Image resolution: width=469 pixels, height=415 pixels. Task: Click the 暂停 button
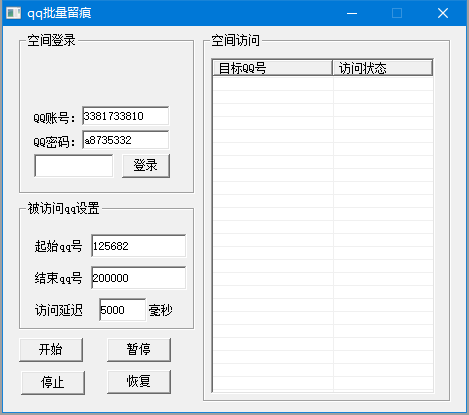(139, 350)
